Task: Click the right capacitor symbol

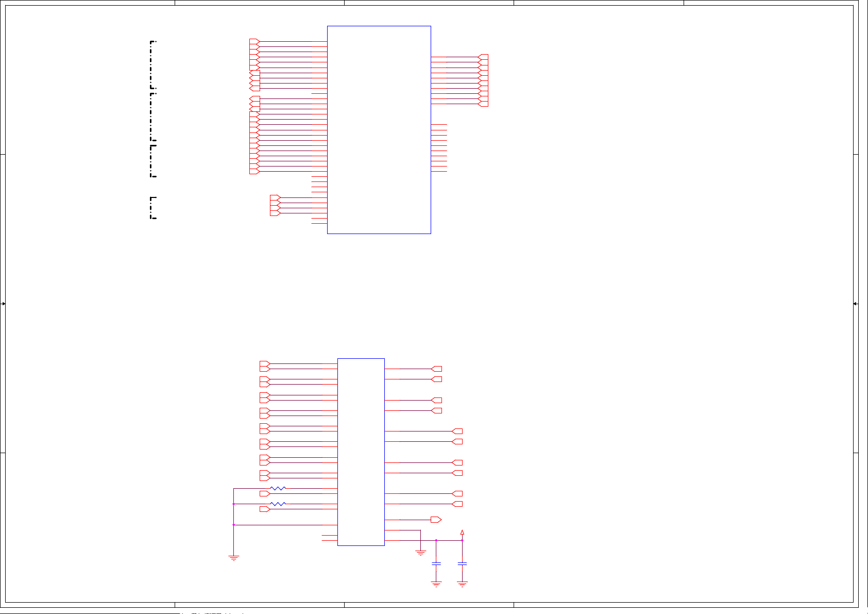Action: pos(463,565)
